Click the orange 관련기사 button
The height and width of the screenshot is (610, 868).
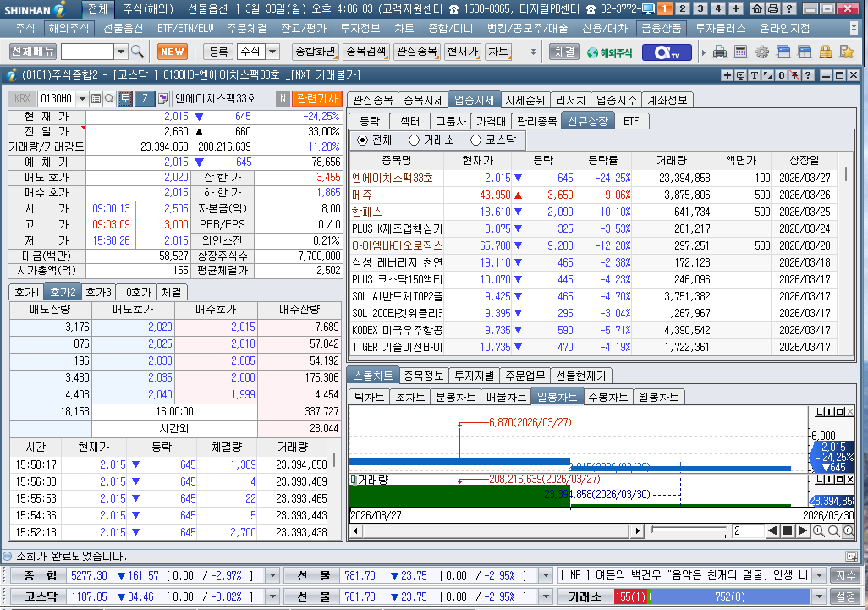[x=317, y=98]
